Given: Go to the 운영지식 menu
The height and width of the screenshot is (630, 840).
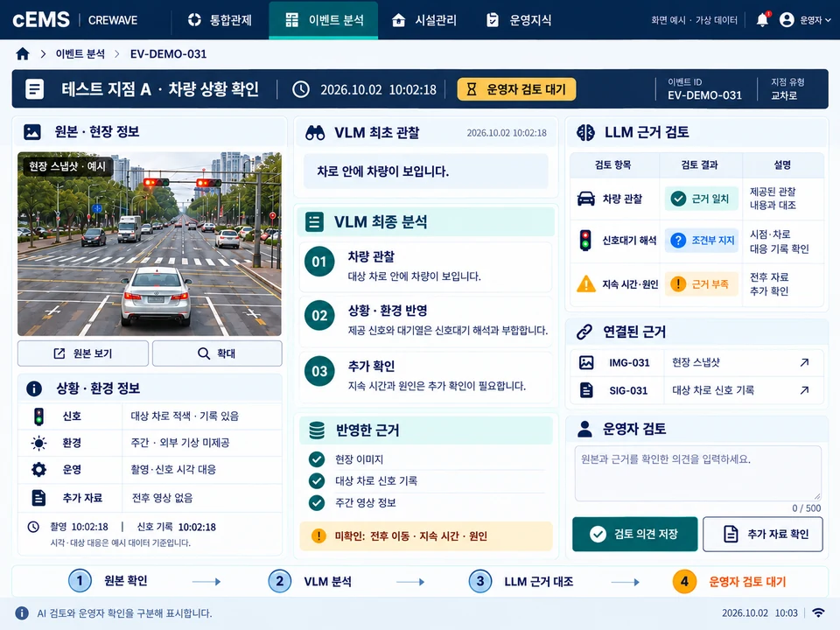Looking at the screenshot, I should [x=519, y=20].
